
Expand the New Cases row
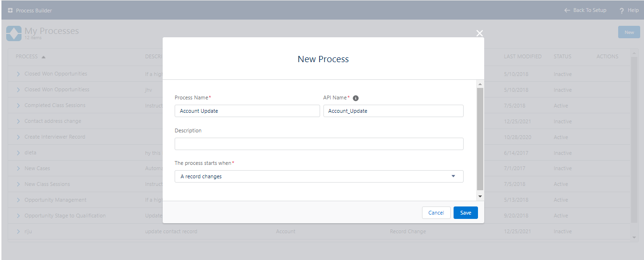(x=19, y=169)
